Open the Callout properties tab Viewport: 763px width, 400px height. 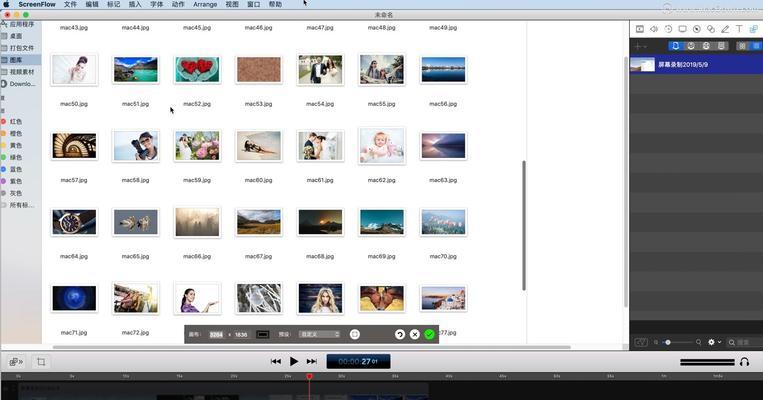point(697,29)
